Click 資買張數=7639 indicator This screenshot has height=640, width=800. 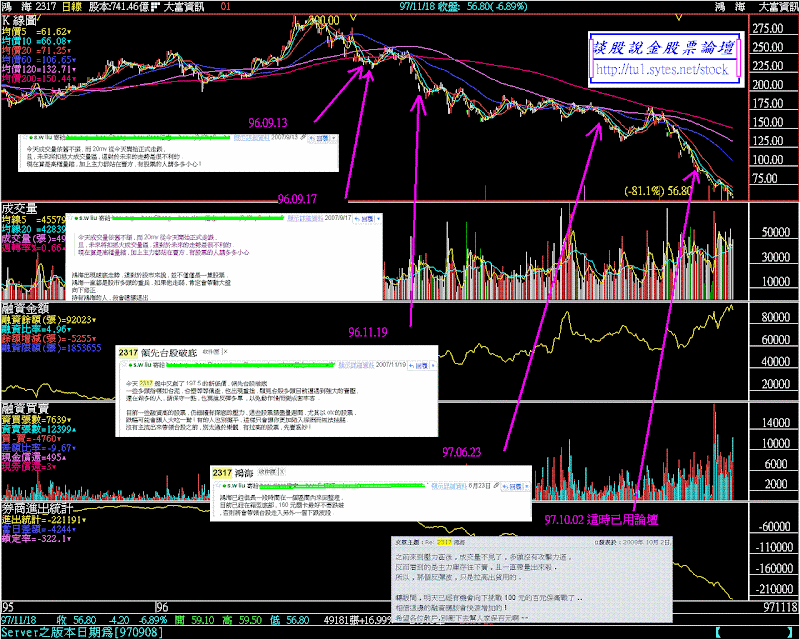click(36, 420)
